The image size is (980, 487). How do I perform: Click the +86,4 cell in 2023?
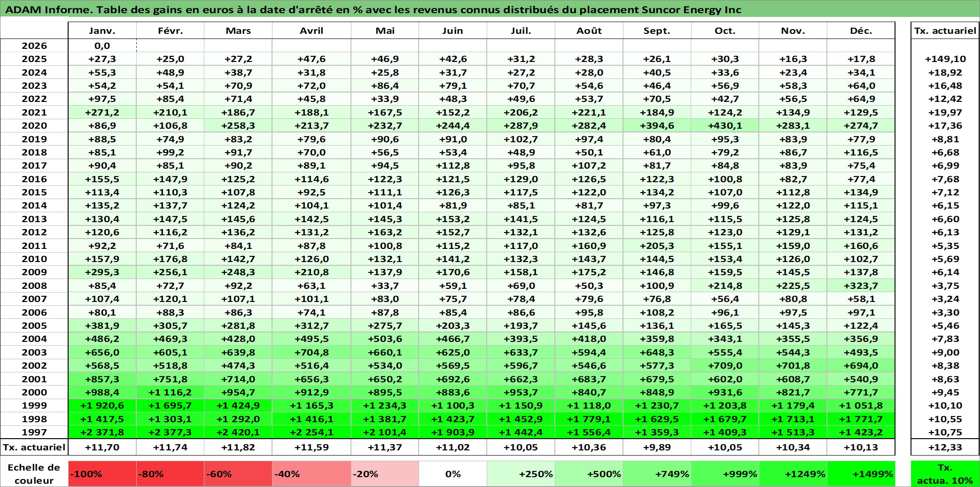pyautogui.click(x=385, y=85)
